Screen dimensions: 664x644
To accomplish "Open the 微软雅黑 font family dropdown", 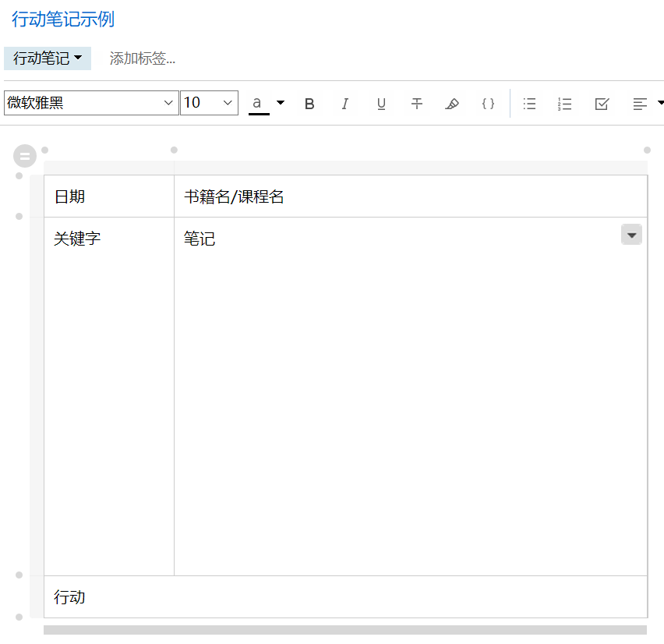I will tap(91, 103).
